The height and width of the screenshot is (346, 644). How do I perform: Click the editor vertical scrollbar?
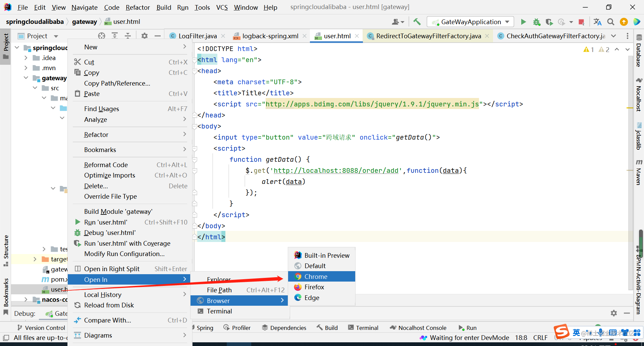[631, 173]
